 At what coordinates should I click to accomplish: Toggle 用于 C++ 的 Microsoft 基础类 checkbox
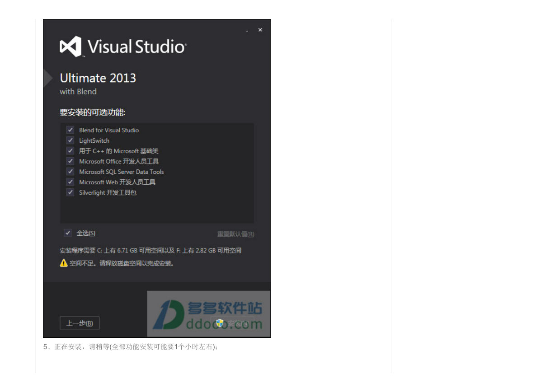(x=70, y=151)
